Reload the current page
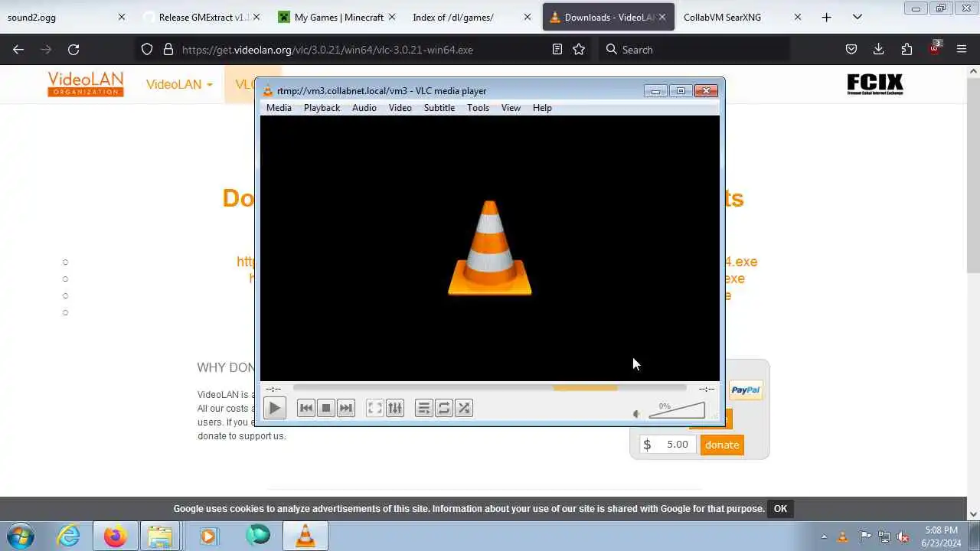Screen dimensions: 980x551 [73, 49]
